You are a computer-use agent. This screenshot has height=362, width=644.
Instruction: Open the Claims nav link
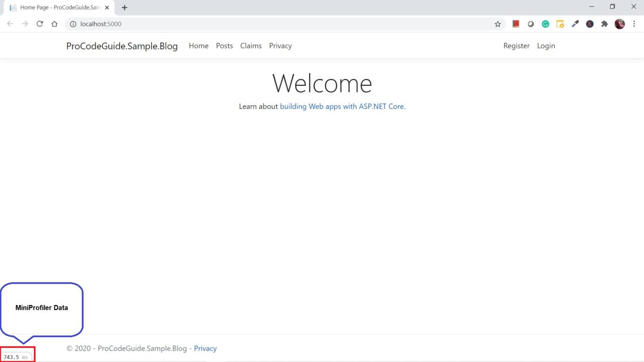[251, 46]
